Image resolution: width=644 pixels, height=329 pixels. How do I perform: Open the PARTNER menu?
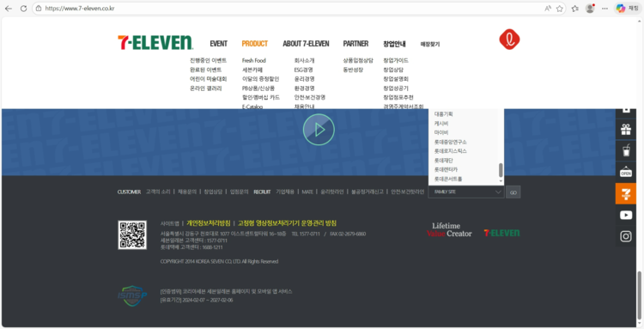click(355, 44)
